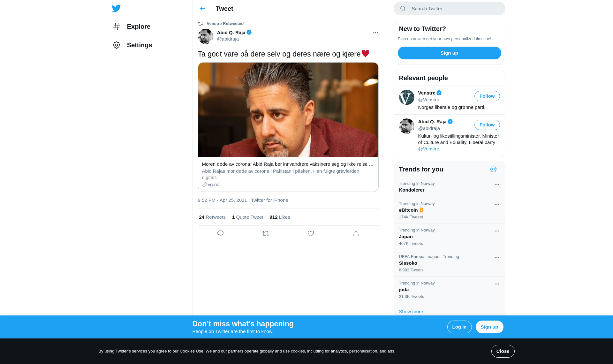Click Sign up in New to Twitter panel

(x=449, y=53)
